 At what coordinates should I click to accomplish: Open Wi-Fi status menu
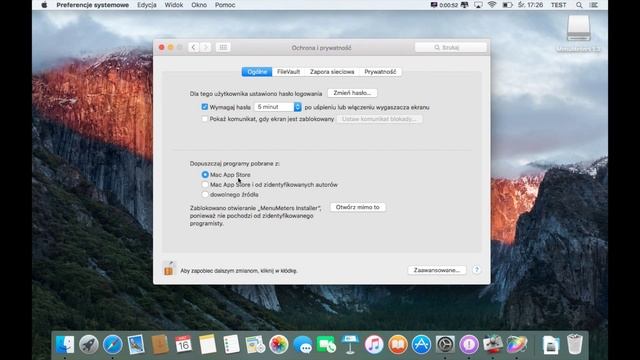[492, 5]
